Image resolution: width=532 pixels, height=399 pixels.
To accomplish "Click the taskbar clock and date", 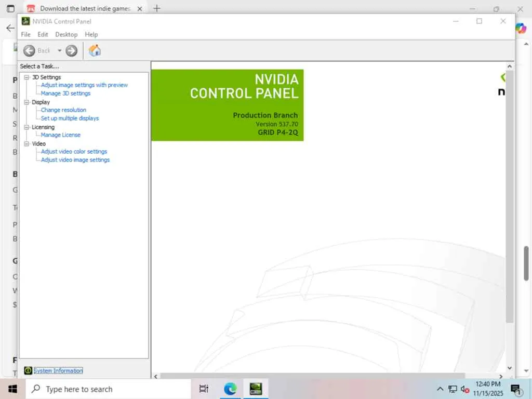I will (488, 389).
